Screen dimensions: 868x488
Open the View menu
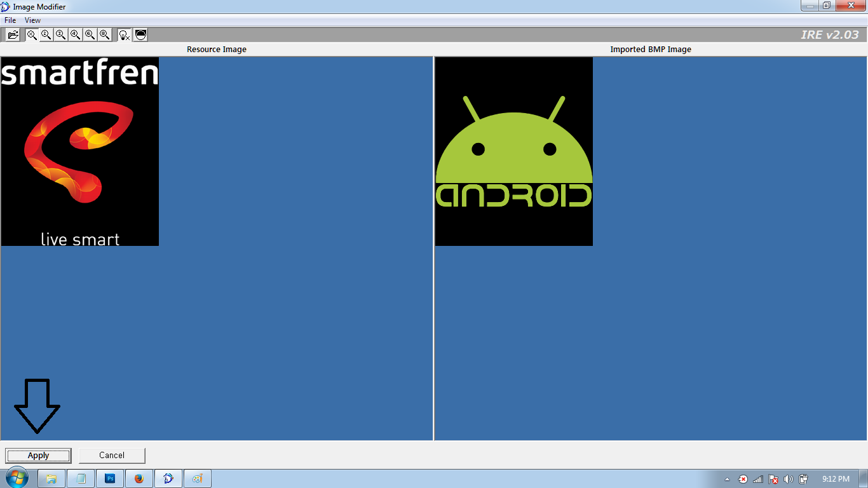coord(32,20)
